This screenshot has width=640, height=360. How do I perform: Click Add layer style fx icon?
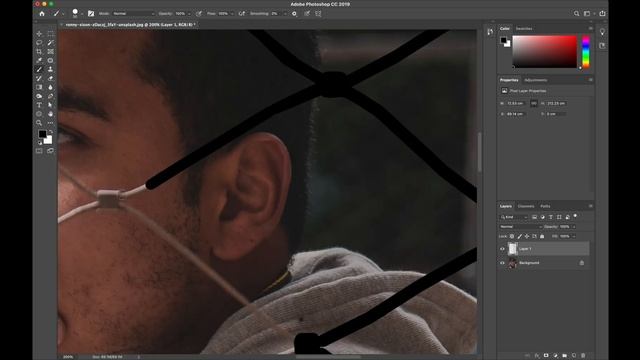click(537, 356)
